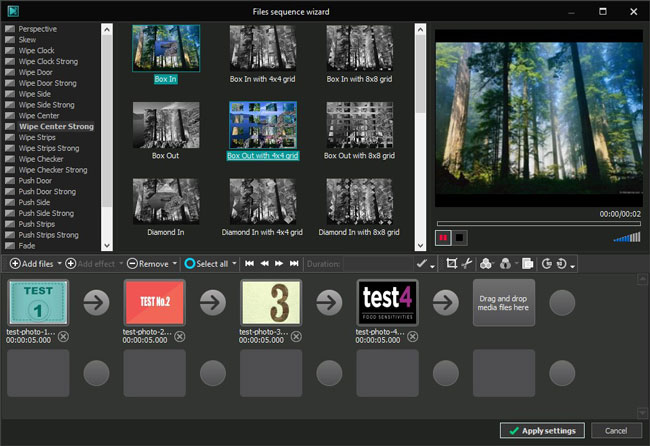Select the test4 photo thumbnail

pyautogui.click(x=388, y=302)
